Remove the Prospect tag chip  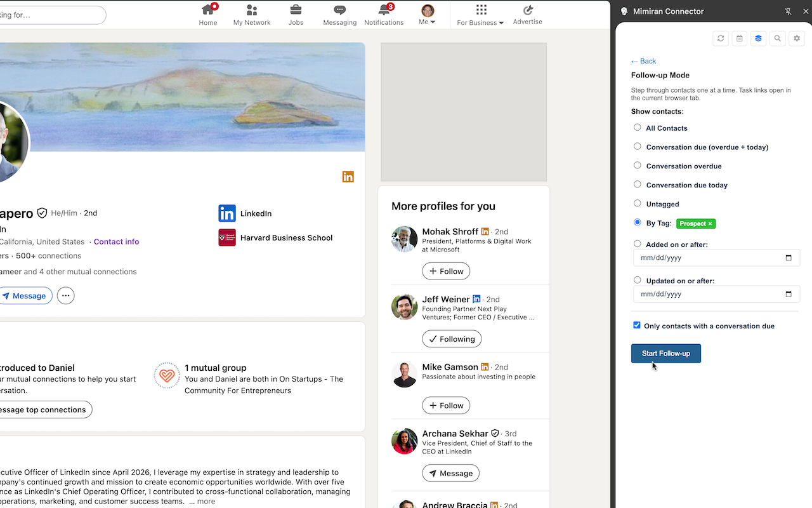(x=710, y=224)
